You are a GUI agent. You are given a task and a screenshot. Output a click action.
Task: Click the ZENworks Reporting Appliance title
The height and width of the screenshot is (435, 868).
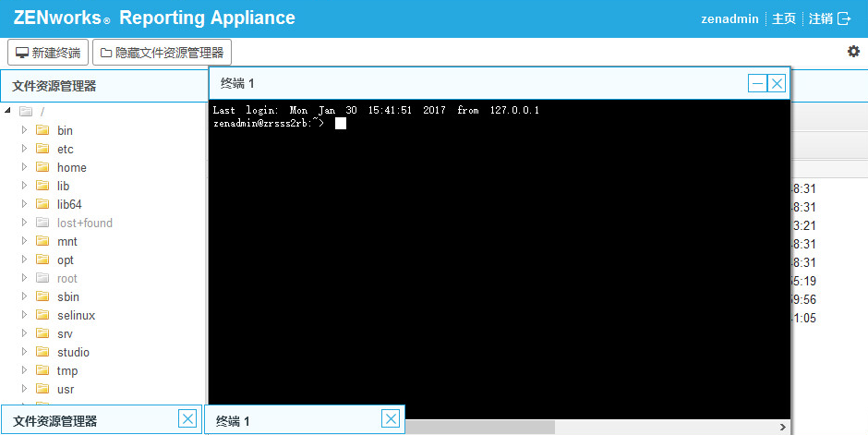click(154, 18)
